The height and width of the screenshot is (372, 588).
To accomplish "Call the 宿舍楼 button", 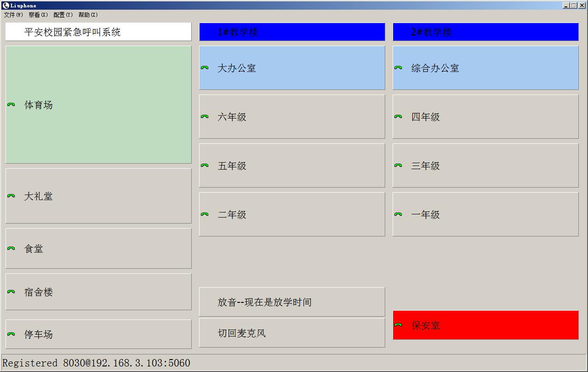I will tap(99, 292).
